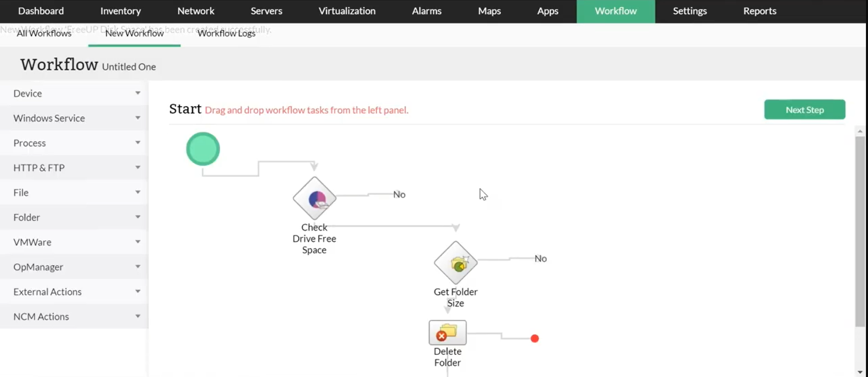The height and width of the screenshot is (377, 868).
Task: Open the Alarms menu
Action: 427,11
